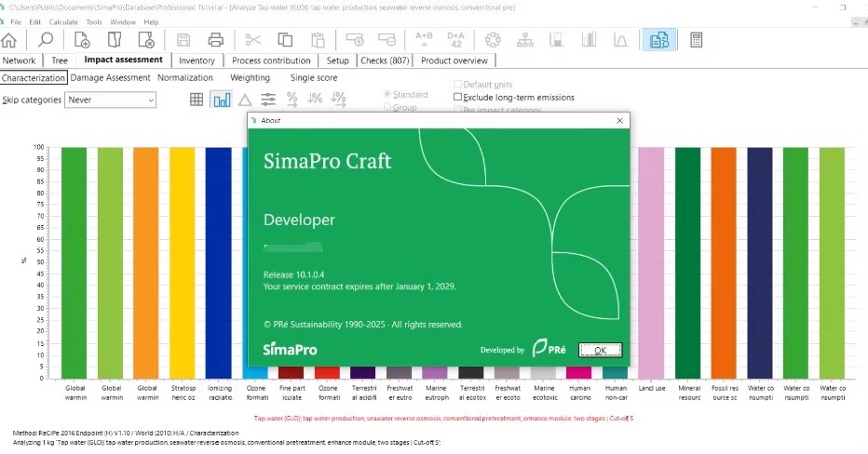Print with the printer icon
The height and width of the screenshot is (454, 868).
point(216,40)
